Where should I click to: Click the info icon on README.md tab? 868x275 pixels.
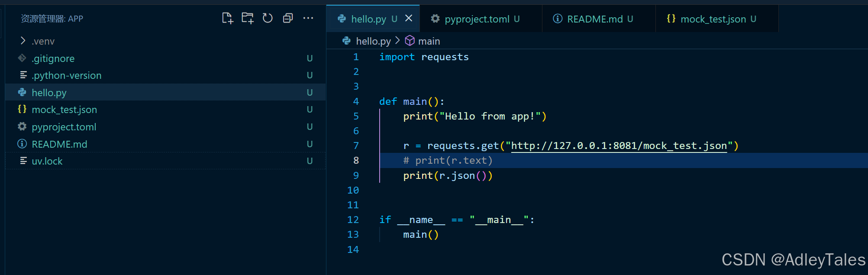558,18
